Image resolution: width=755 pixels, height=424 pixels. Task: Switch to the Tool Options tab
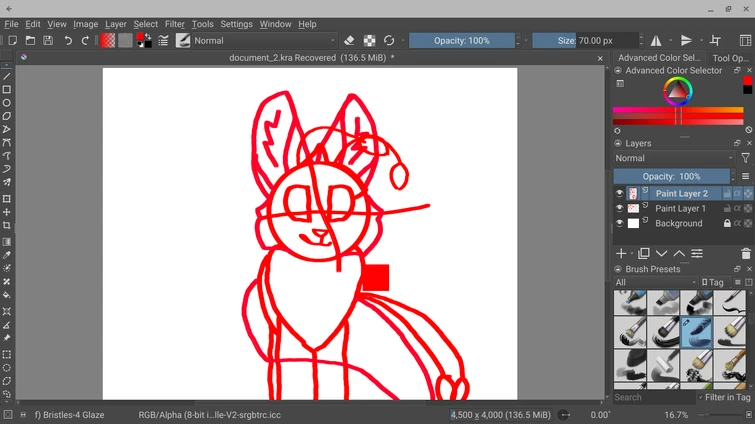[732, 58]
